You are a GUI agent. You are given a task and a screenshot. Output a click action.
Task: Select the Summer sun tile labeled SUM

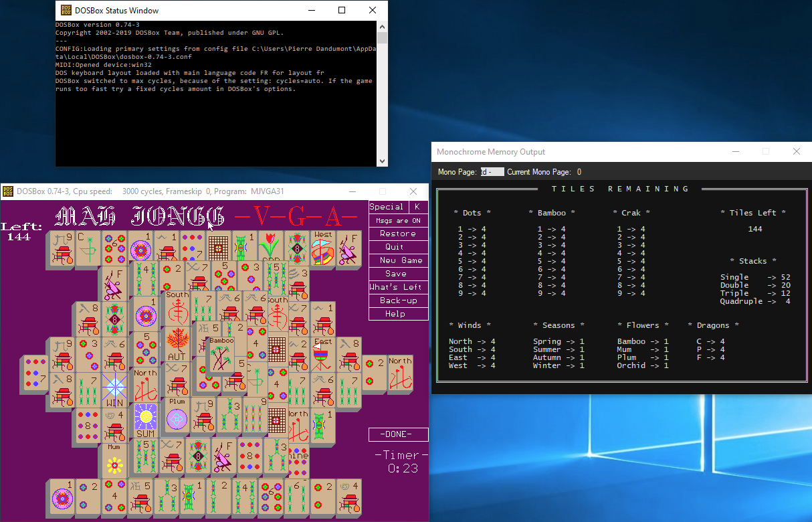pyautogui.click(x=145, y=420)
